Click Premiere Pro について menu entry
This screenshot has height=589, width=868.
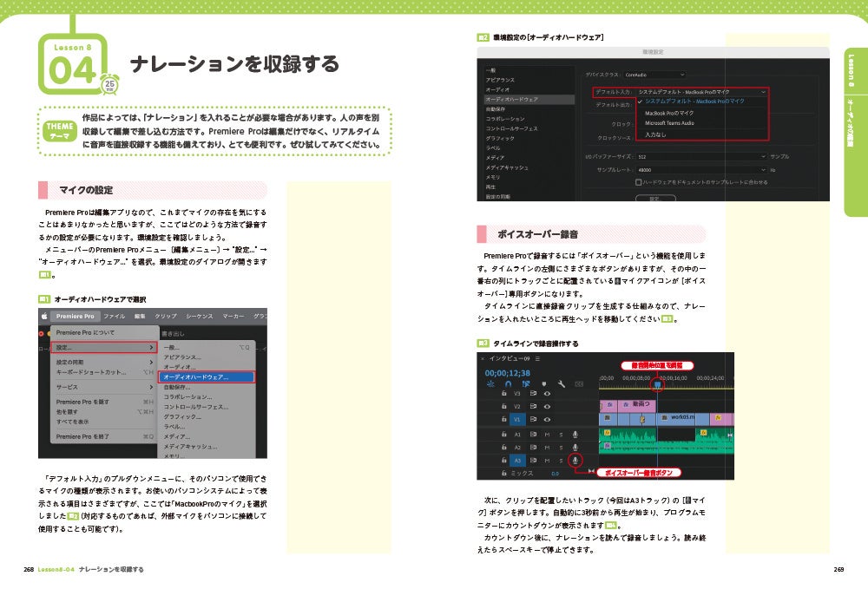coord(85,332)
